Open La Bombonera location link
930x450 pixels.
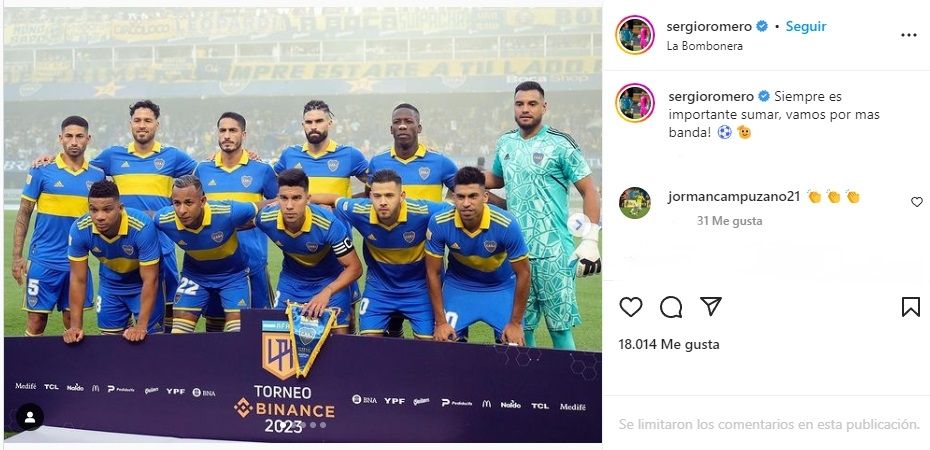click(x=704, y=46)
